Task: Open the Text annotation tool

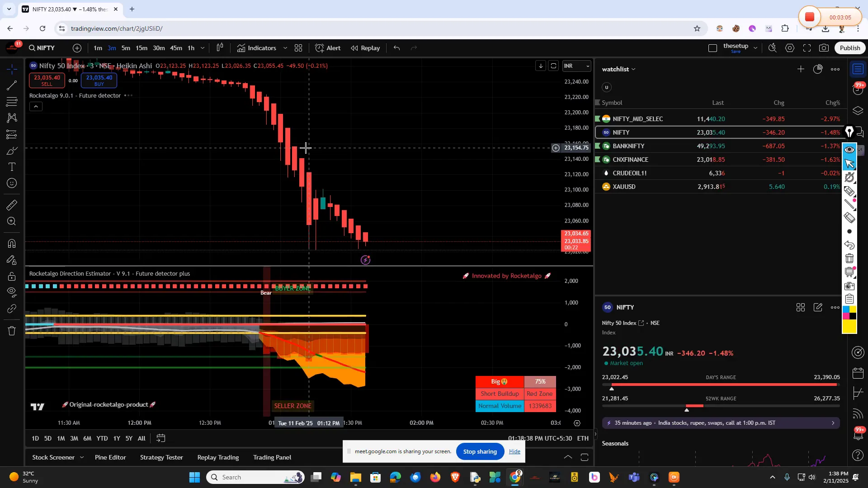Action: click(12, 167)
